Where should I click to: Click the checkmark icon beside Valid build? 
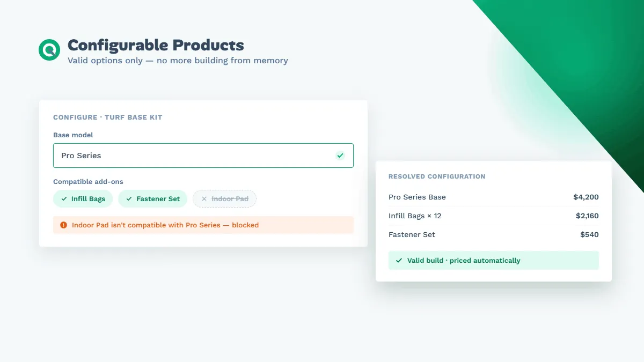click(399, 261)
